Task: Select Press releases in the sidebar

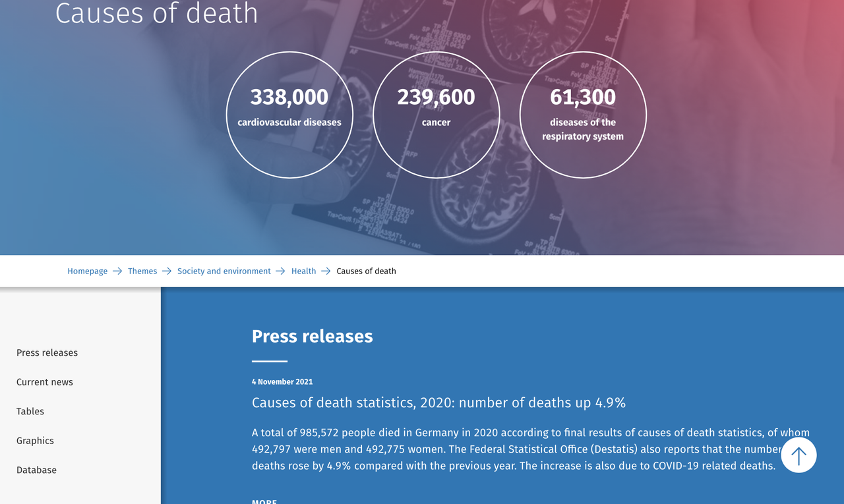Action: (x=47, y=352)
